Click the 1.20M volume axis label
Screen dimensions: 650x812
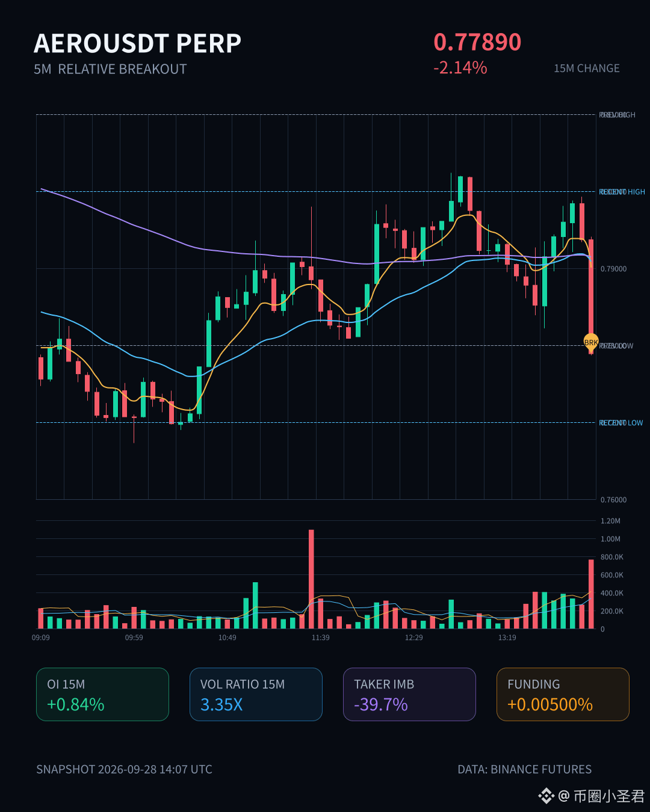click(x=610, y=521)
